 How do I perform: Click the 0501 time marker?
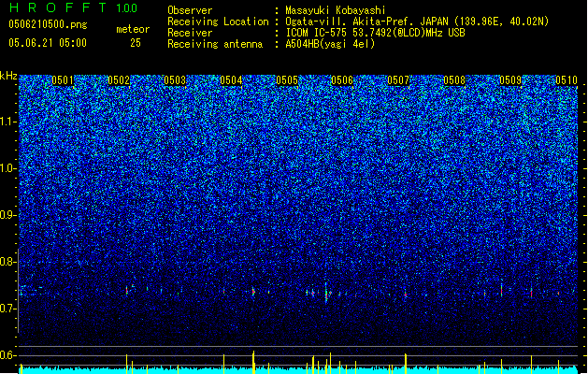click(x=63, y=80)
